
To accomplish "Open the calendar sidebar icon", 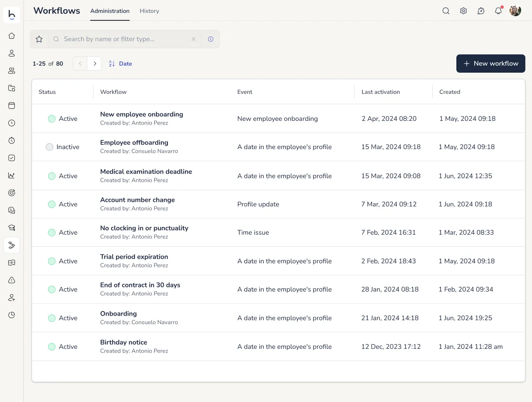I will [x=12, y=105].
